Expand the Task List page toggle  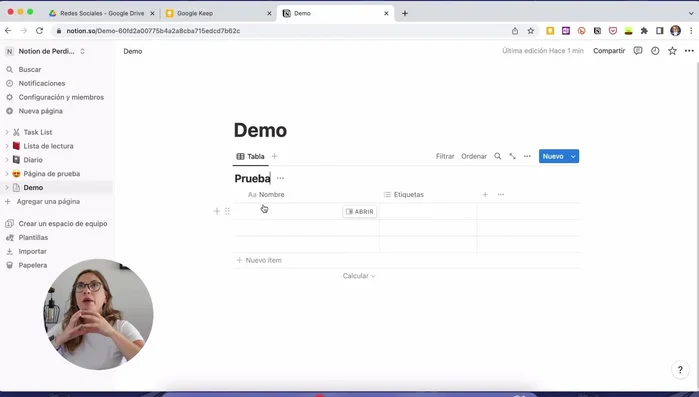click(7, 132)
